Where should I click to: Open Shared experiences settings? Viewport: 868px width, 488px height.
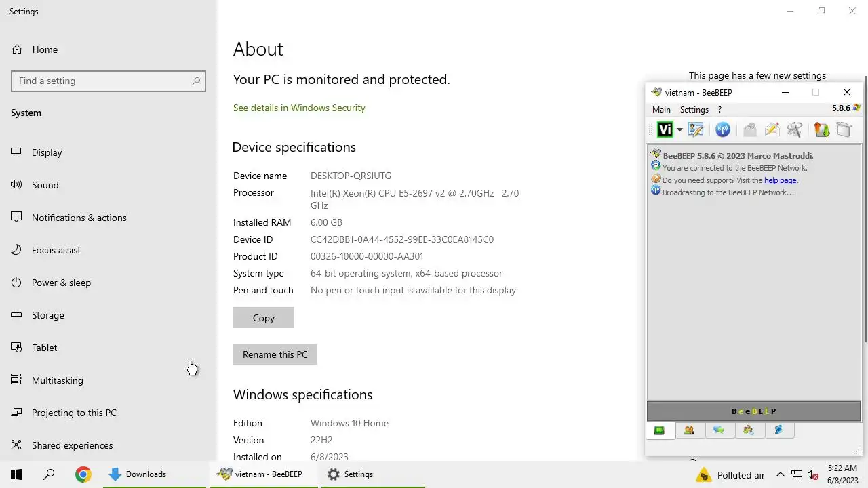pyautogui.click(x=108, y=445)
